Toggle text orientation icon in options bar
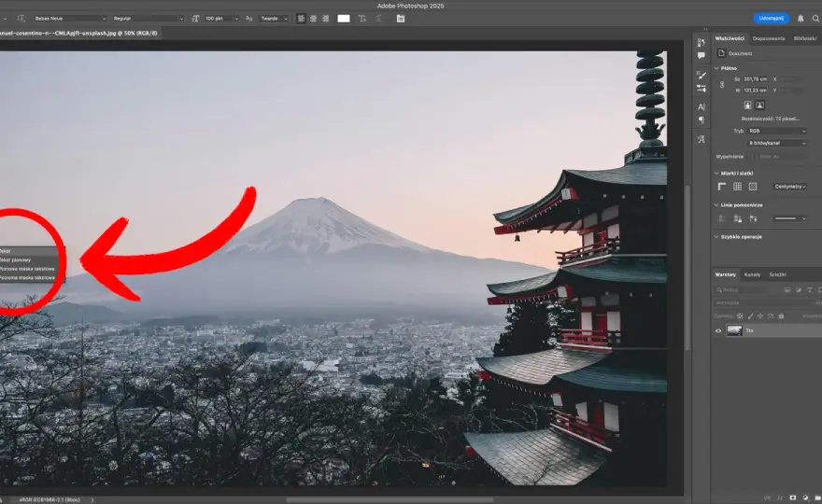This screenshot has height=504, width=822. click(21, 19)
